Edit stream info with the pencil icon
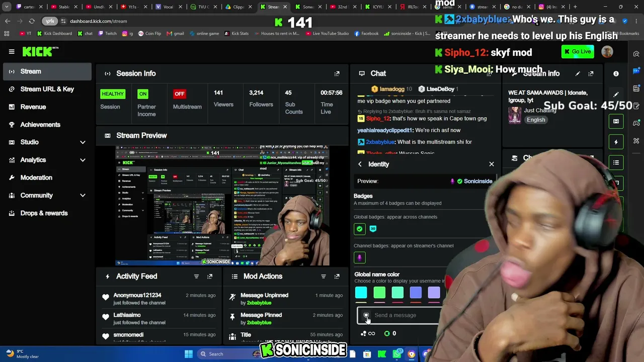Screen dimensions: 644x362 tap(578, 73)
